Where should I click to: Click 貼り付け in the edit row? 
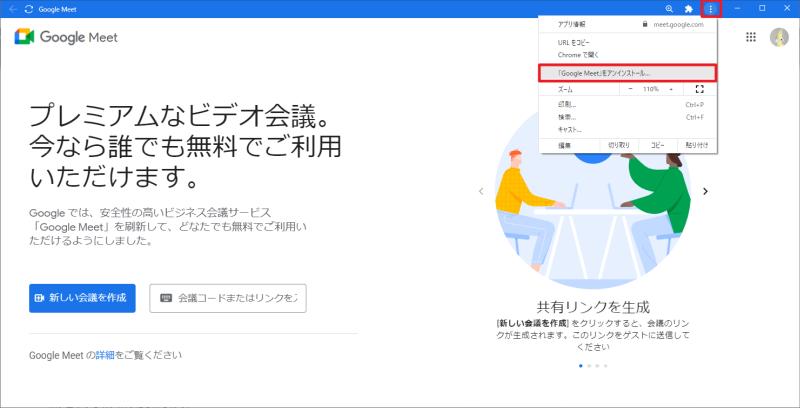tap(697, 145)
